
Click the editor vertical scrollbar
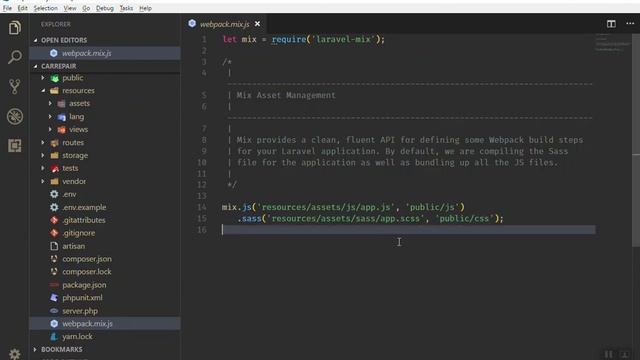click(636, 139)
